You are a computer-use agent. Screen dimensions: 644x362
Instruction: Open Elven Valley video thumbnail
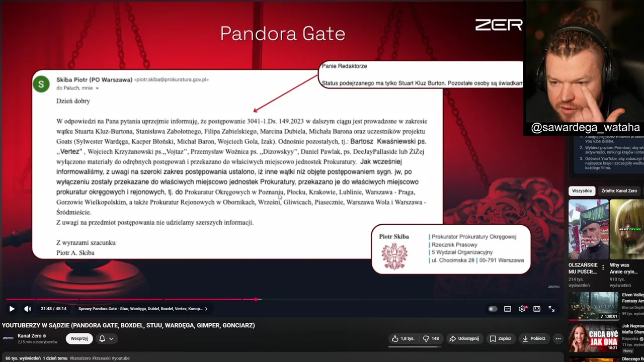pyautogui.click(x=594, y=306)
